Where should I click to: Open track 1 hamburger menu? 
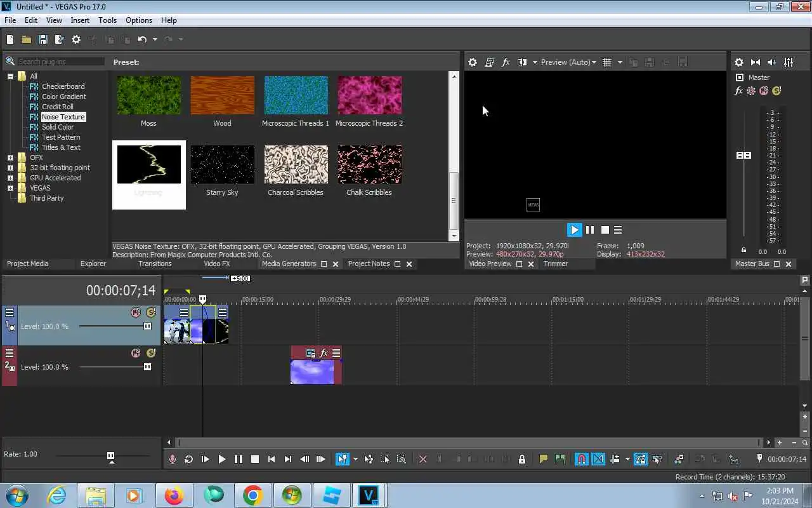click(x=10, y=312)
